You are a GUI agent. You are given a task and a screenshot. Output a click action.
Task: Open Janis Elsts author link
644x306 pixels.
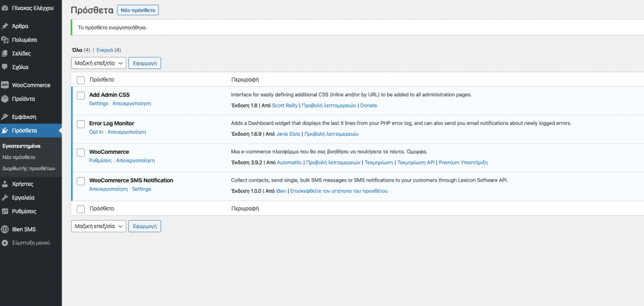pos(288,134)
